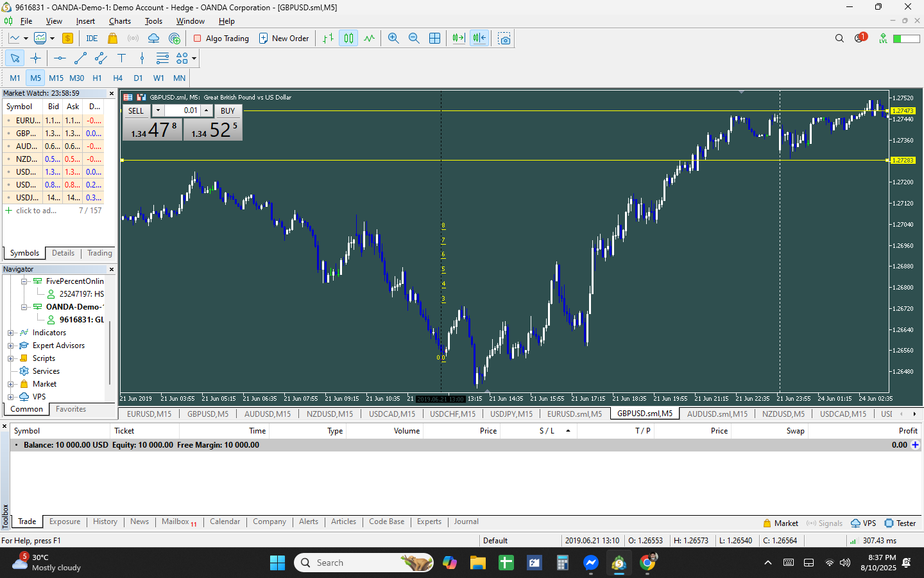This screenshot has height=578, width=924.
Task: Switch to the History tab
Action: [105, 521]
